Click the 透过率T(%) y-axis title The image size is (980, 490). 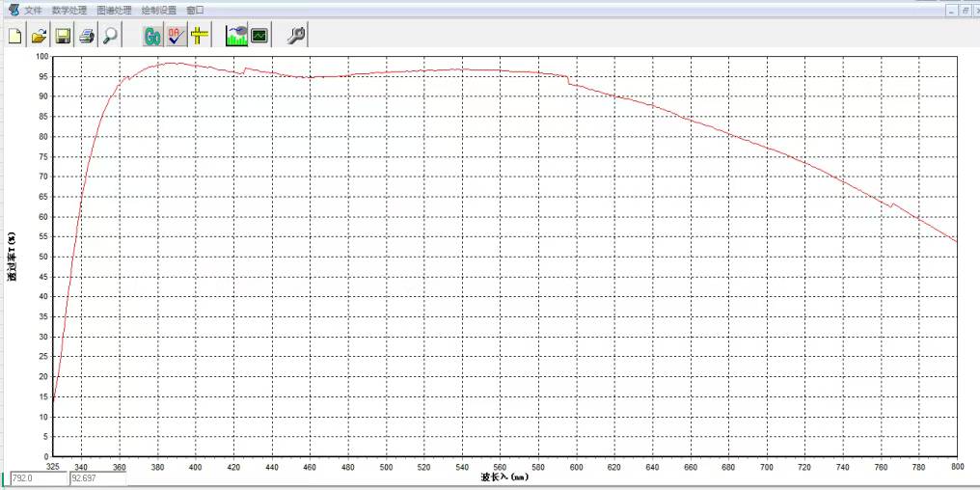(x=12, y=257)
